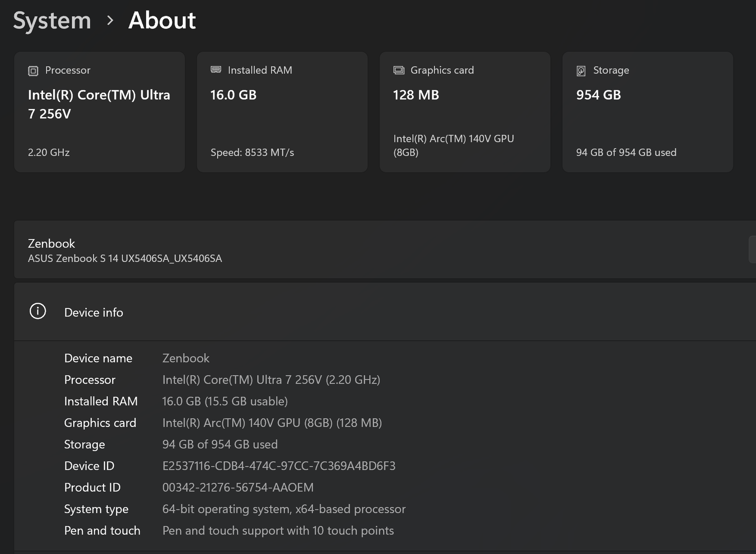
Task: Select the Arc 140V GPU (8GB) (128 MB) value
Action: [272, 423]
